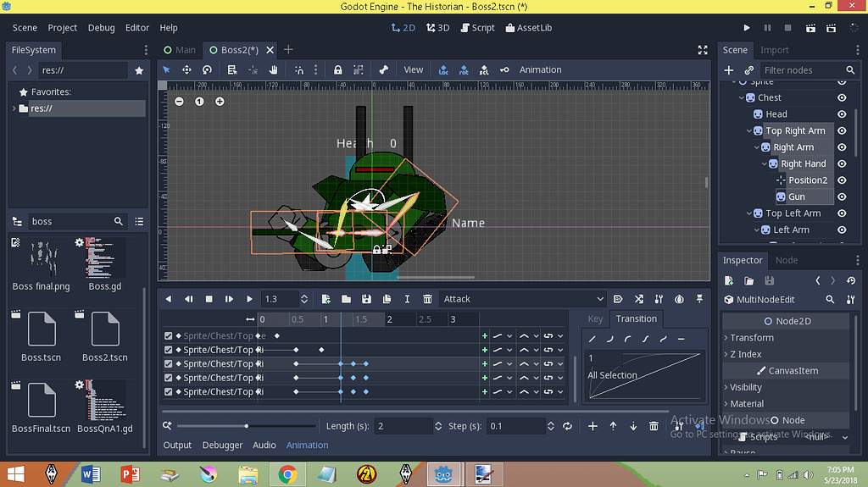Click the rotation keyframe mask icon
This screenshot has width=868, height=487.
(463, 70)
